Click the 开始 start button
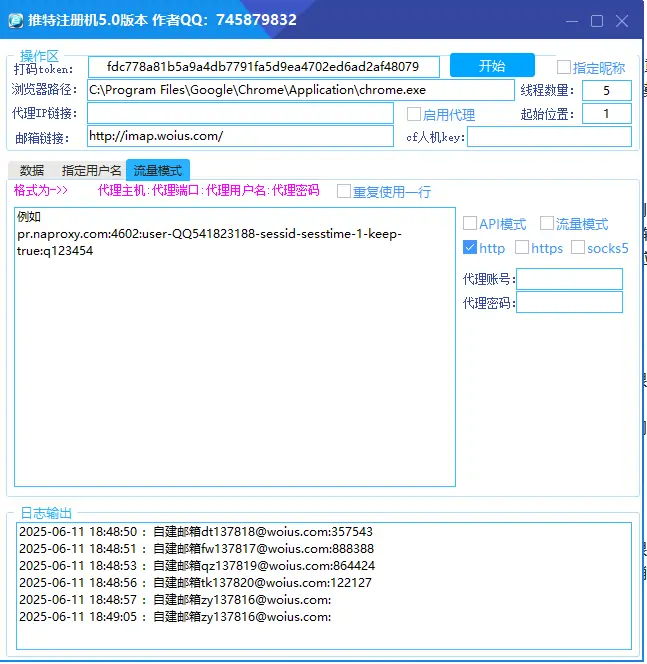The height and width of the screenshot is (664, 647). [x=492, y=65]
